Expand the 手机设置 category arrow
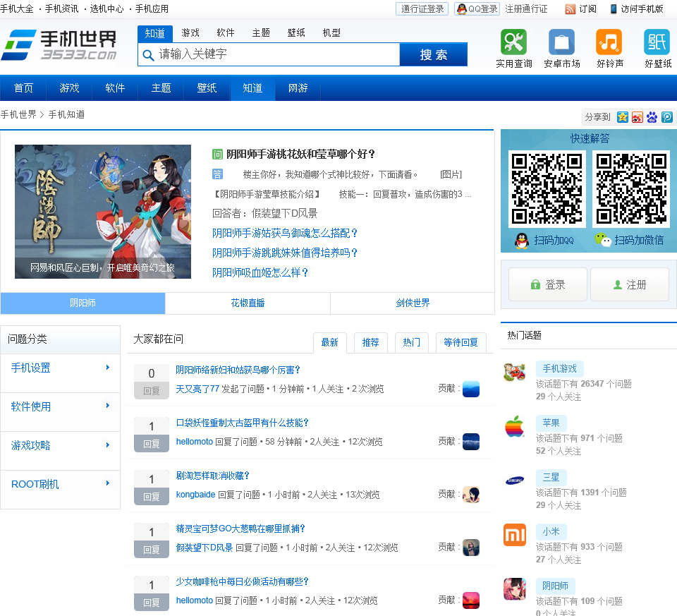This screenshot has width=677, height=616. 108,368
